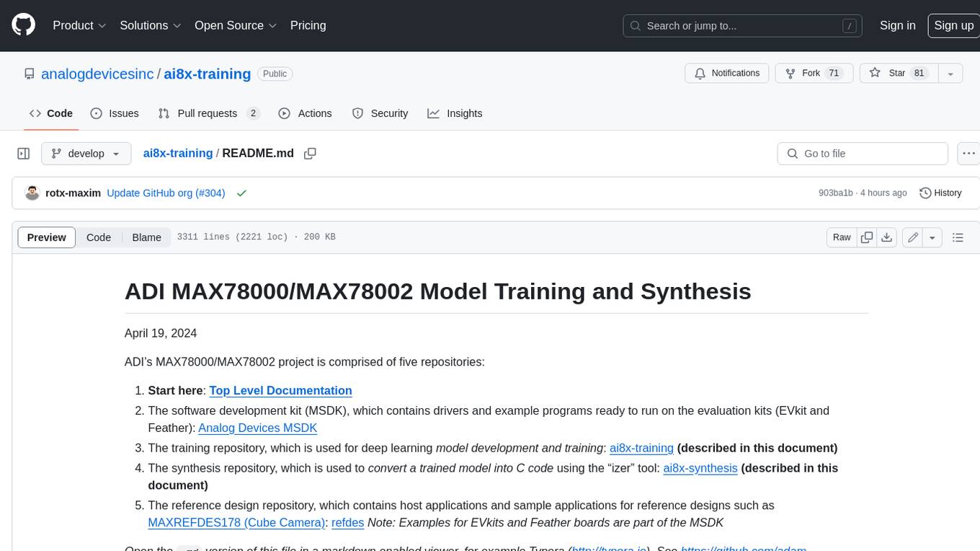This screenshot has width=980, height=551.
Task: Star this repository
Action: click(897, 74)
